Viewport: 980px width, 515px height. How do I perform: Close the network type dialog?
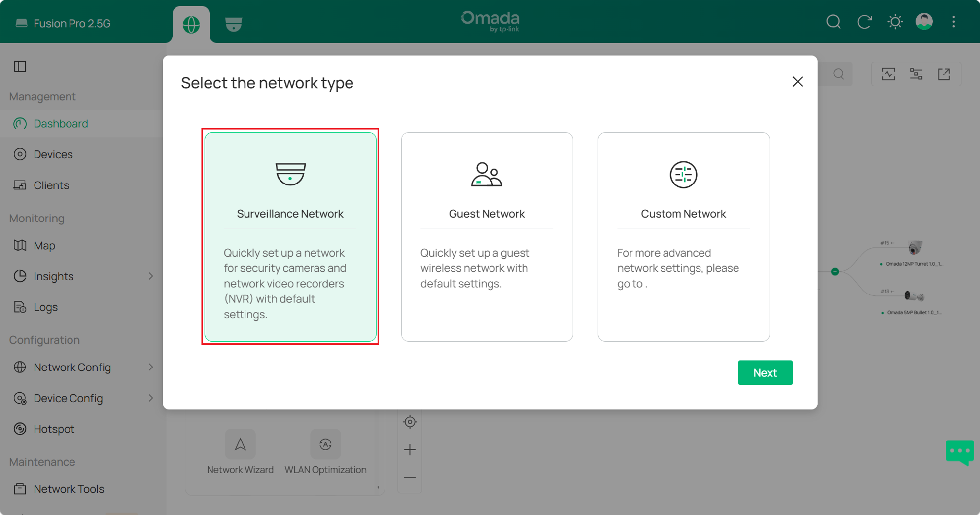[x=798, y=82]
